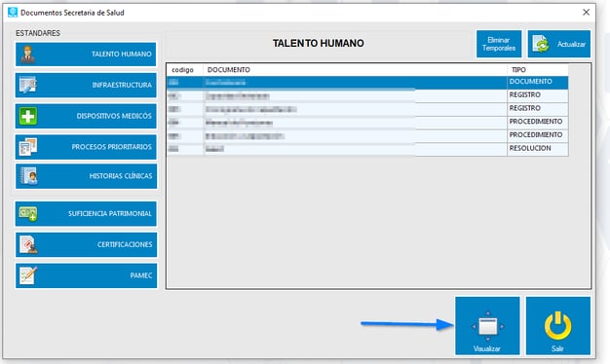Select the row with type RESOLUCION
This screenshot has height=364, width=610.
click(x=367, y=149)
